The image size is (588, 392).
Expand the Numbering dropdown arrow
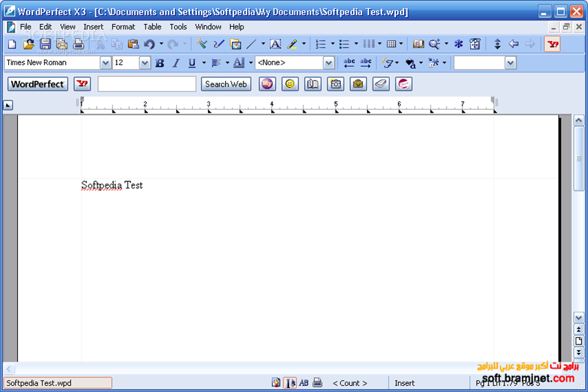(x=332, y=44)
